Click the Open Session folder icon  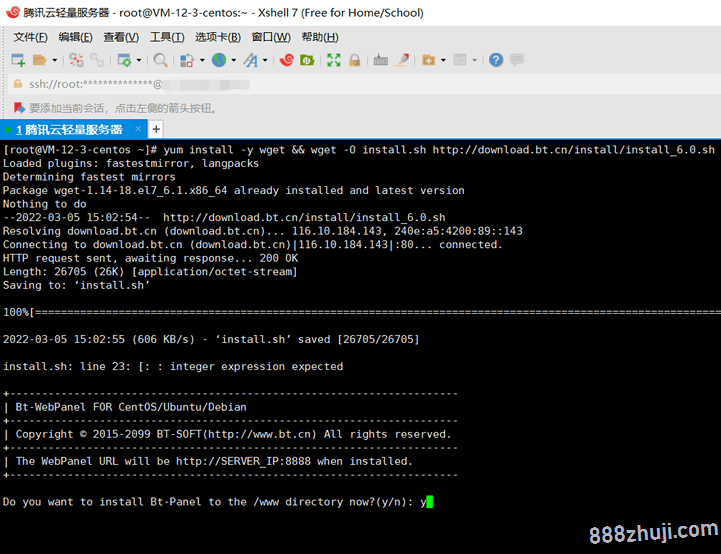(x=40, y=60)
